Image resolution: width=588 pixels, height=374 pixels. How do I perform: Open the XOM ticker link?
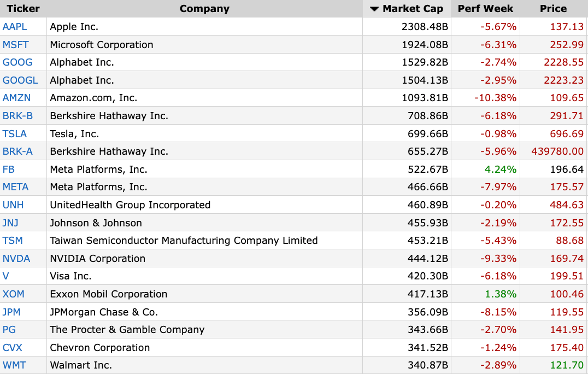point(14,294)
